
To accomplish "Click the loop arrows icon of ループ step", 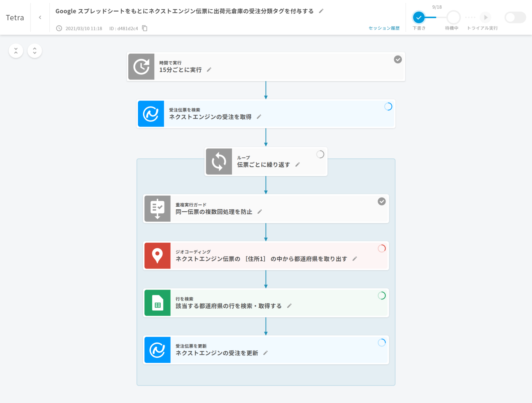I will pyautogui.click(x=219, y=161).
